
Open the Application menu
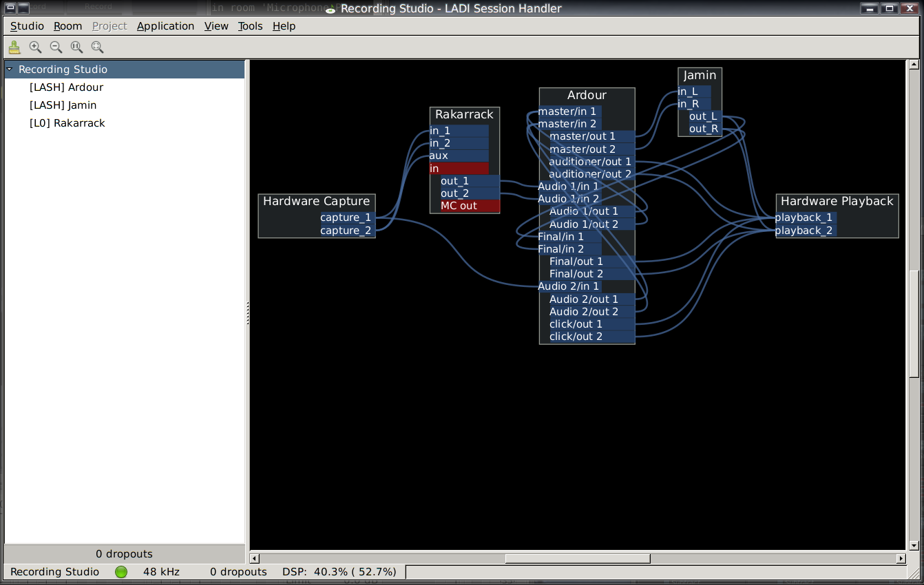165,25
